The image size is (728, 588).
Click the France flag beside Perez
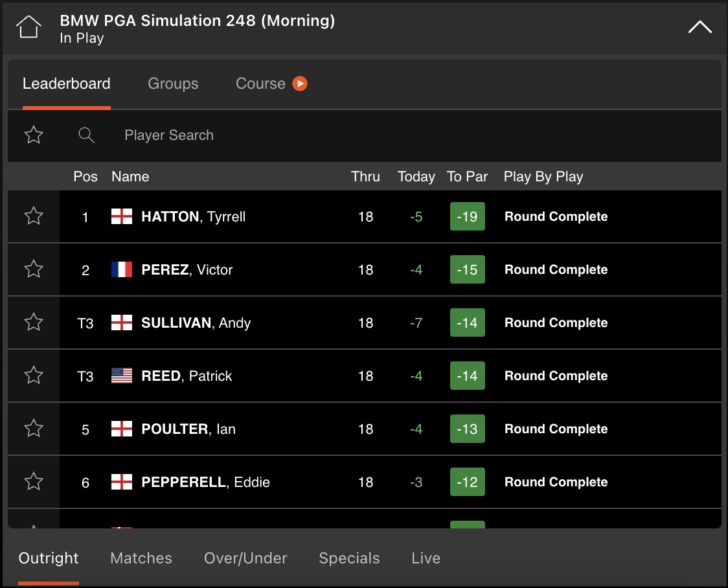[122, 269]
